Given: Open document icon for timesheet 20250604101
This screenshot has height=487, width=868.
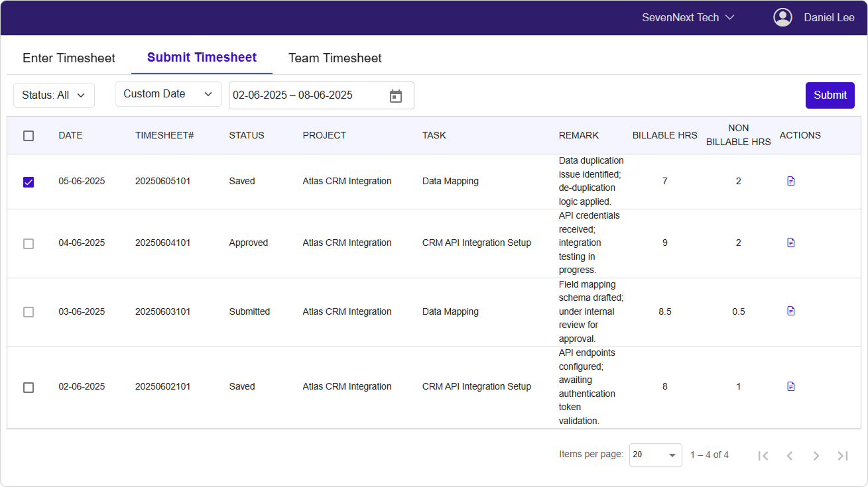Looking at the screenshot, I should [790, 243].
